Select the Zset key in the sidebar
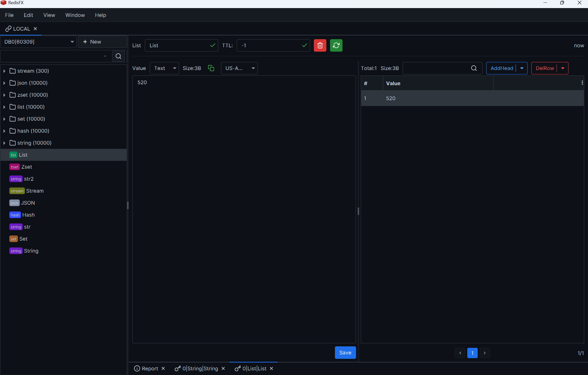This screenshot has height=375, width=588. point(26,167)
